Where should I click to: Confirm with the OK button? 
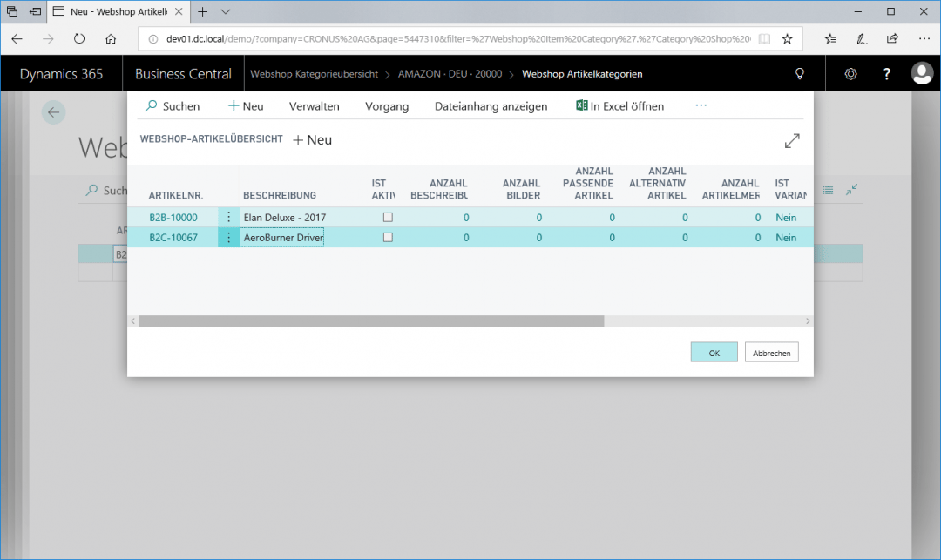(x=714, y=353)
